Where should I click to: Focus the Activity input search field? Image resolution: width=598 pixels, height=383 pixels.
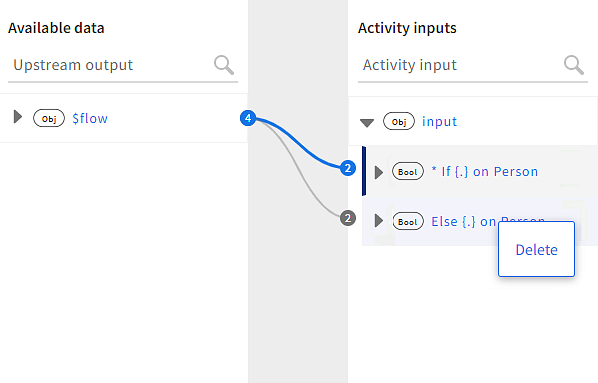coord(460,65)
